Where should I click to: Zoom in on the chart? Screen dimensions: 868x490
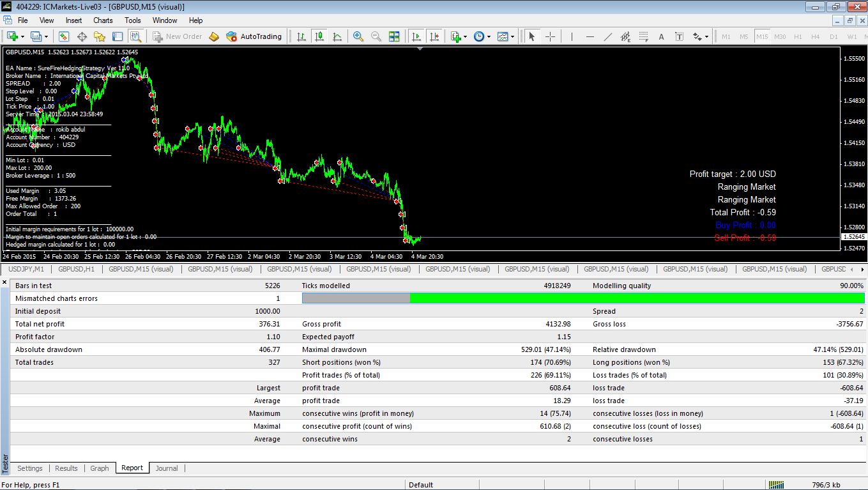[x=358, y=36]
